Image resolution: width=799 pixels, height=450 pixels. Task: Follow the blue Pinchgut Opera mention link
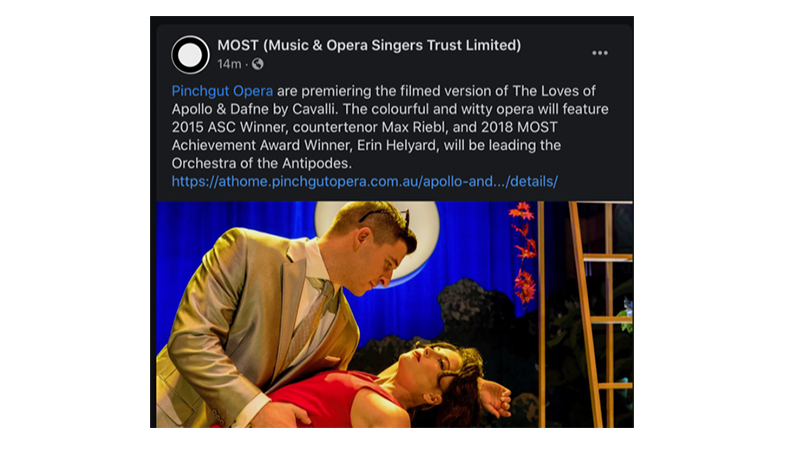click(x=222, y=91)
